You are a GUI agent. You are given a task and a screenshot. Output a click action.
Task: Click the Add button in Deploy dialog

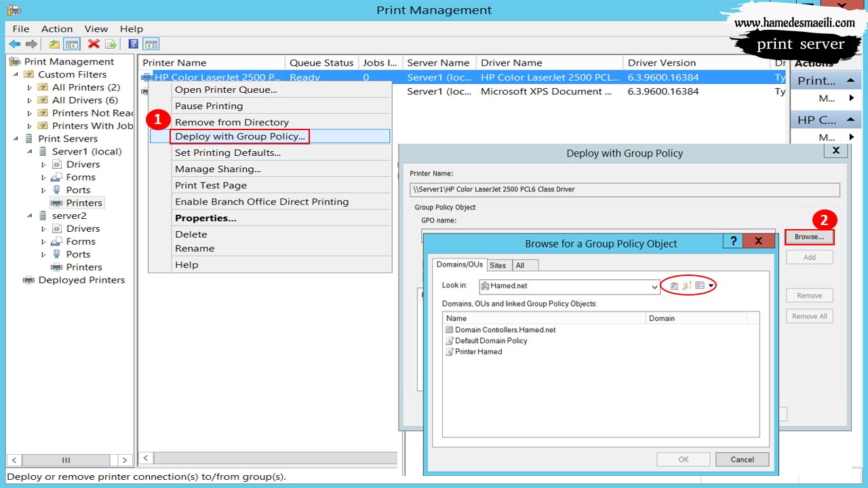click(810, 258)
